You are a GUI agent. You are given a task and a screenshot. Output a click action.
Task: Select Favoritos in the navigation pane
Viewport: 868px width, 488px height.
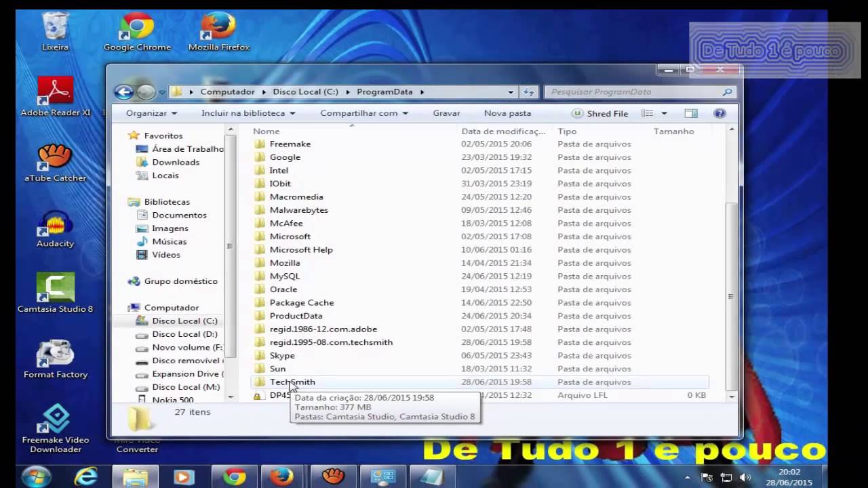[163, 136]
